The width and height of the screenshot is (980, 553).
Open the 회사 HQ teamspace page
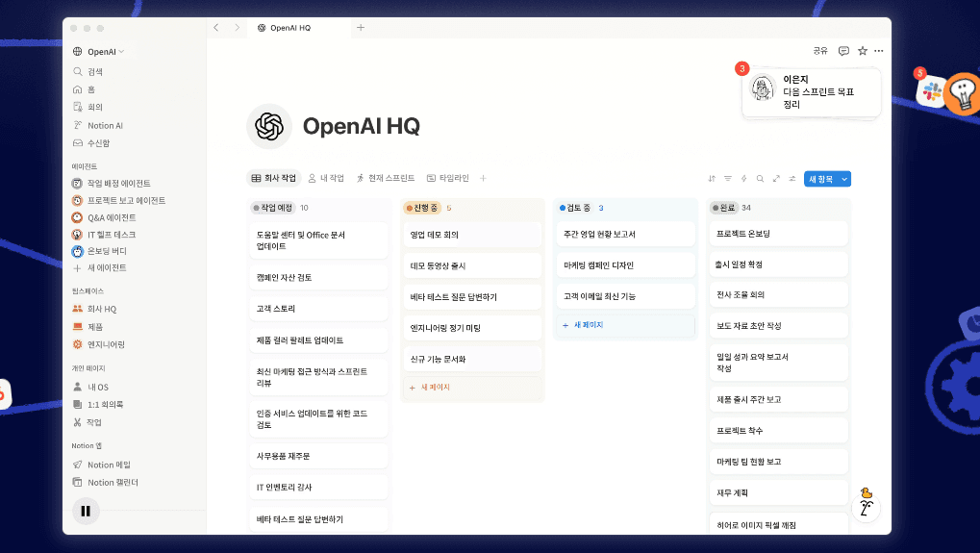tap(94, 309)
